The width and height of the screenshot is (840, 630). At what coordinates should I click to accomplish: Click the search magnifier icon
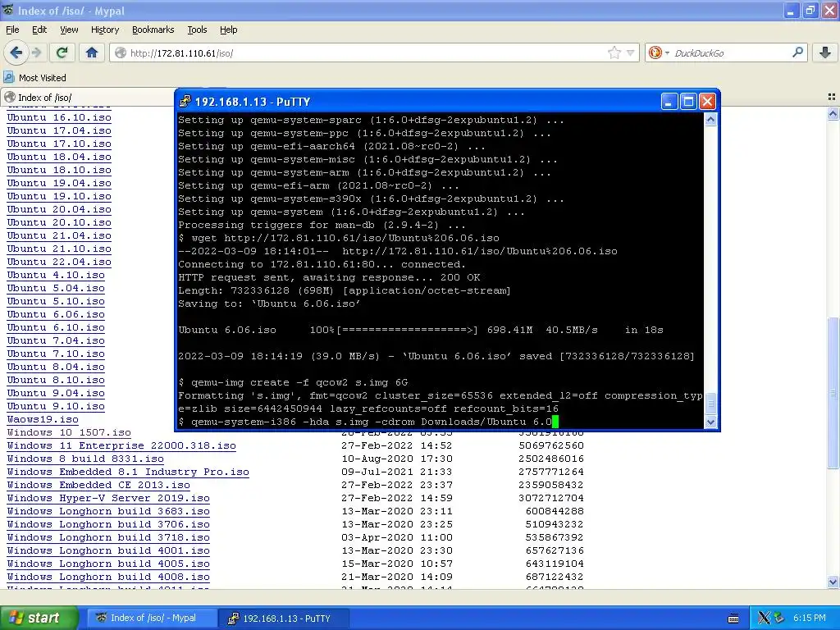pyautogui.click(x=797, y=52)
